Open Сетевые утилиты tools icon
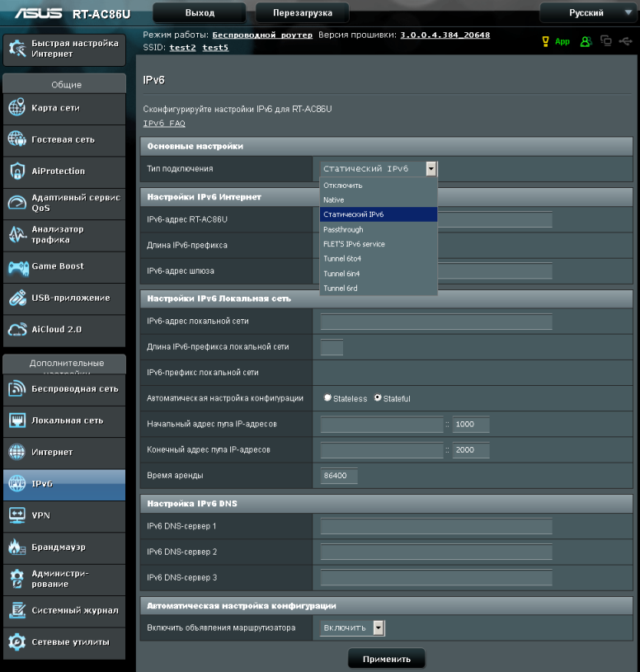640x672 pixels. pyautogui.click(x=17, y=641)
